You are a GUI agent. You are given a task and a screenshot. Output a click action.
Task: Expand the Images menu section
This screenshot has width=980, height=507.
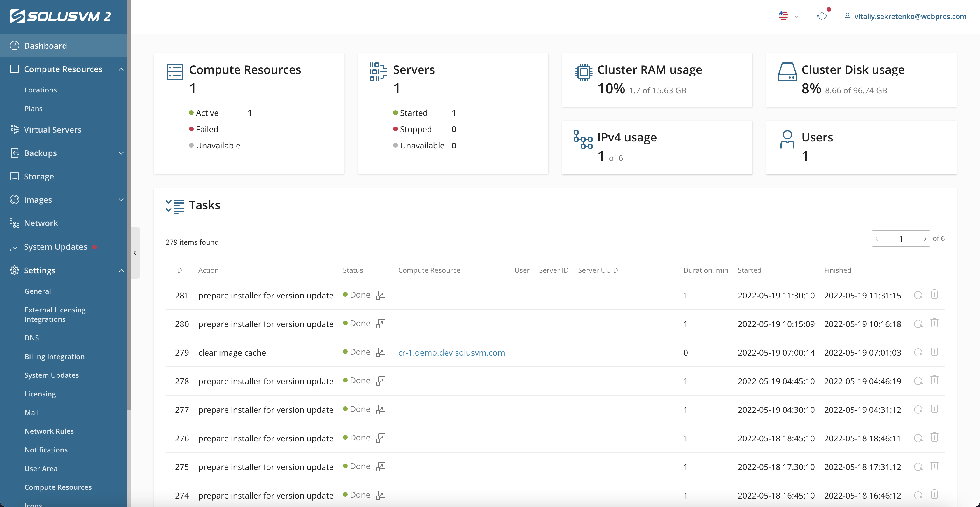click(121, 200)
